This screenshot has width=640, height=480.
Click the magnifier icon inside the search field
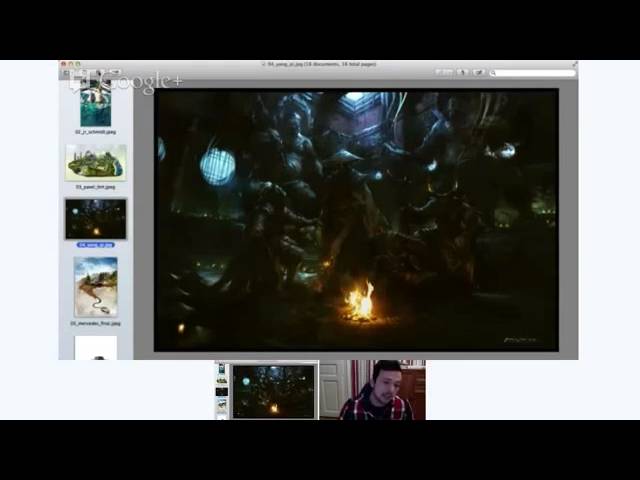coord(493,73)
